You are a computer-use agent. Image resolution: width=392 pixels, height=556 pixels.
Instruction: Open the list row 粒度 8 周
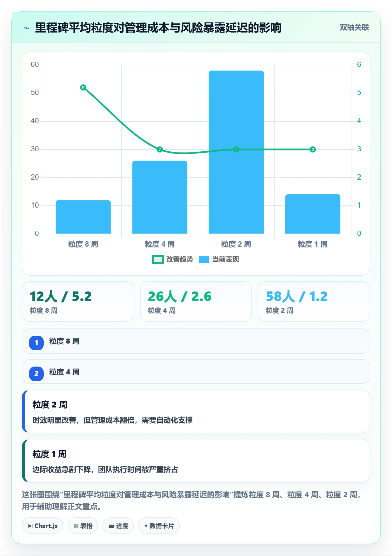(x=196, y=341)
